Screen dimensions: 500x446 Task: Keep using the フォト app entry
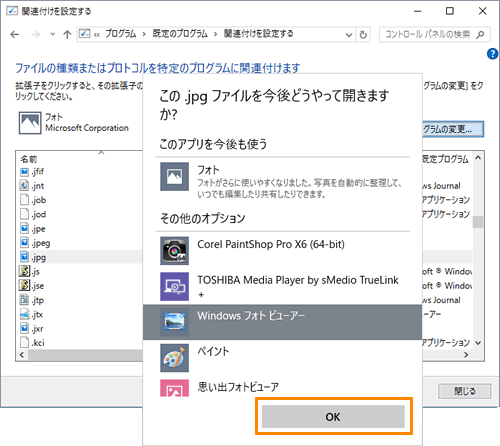click(x=282, y=181)
